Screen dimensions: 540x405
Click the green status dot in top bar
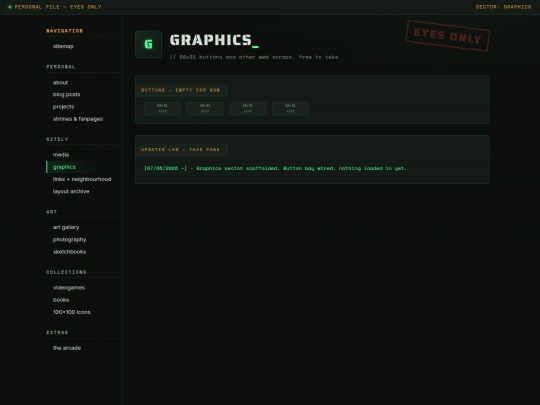[x=10, y=7]
